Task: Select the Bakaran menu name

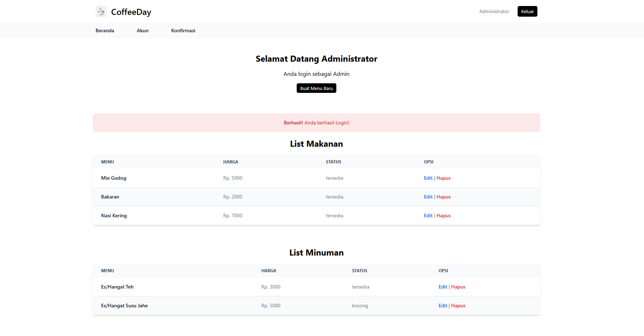Action: click(x=110, y=197)
